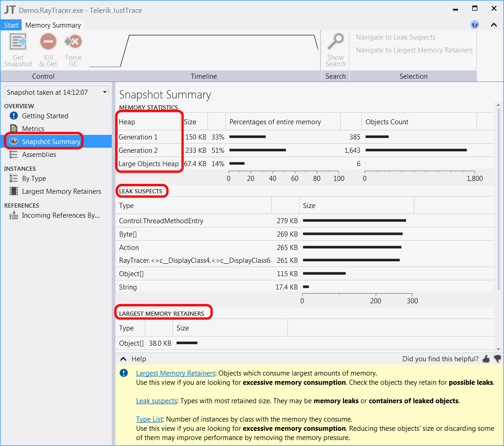The image size is (504, 446).
Task: Open Show Search magnifier tool
Action: coord(335,42)
